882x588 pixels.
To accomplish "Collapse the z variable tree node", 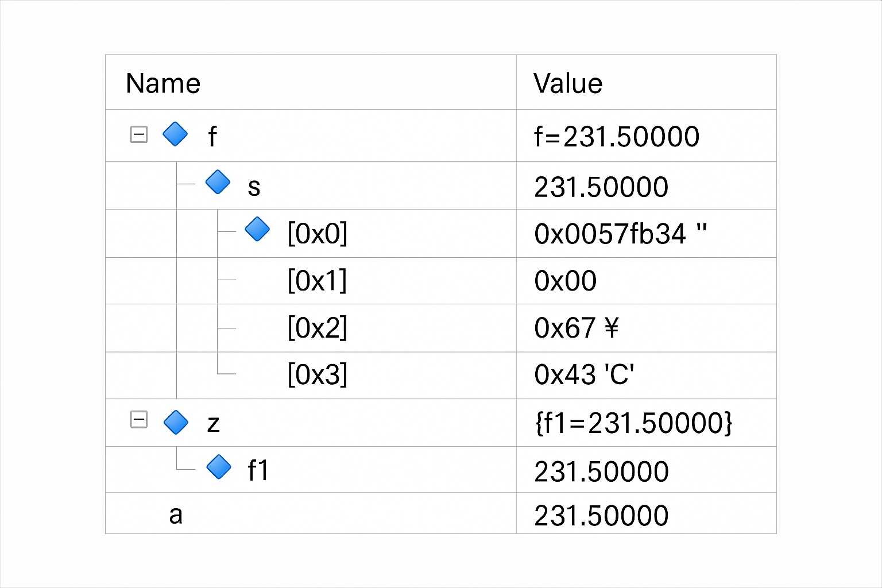I will [x=139, y=420].
